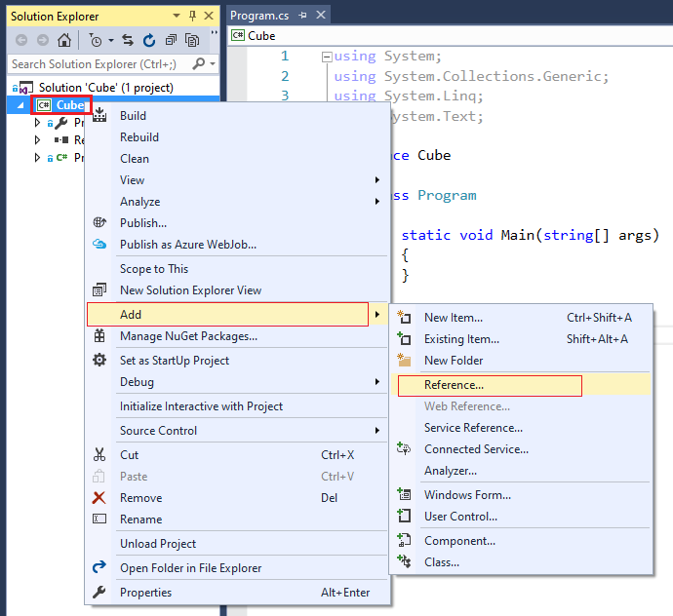Screen dimensions: 673x616
Task: Close the Solution Explorer panel
Action: point(209,17)
